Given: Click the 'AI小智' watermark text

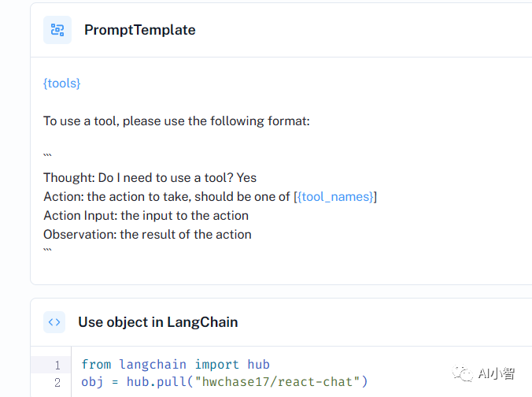Looking at the screenshot, I should (x=497, y=375).
